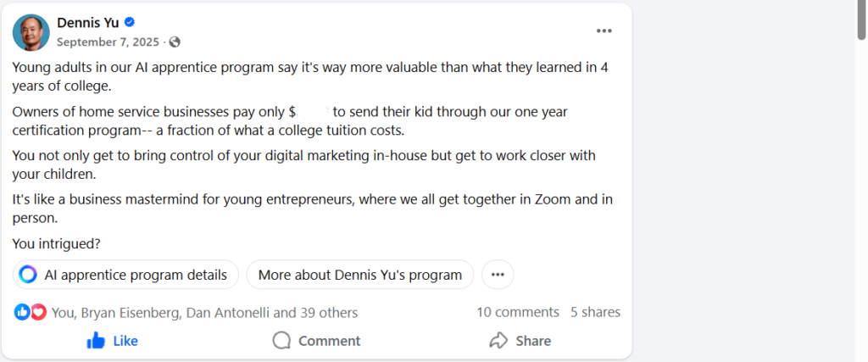
Task: Click the Meta AI ring icon
Action: click(x=28, y=275)
